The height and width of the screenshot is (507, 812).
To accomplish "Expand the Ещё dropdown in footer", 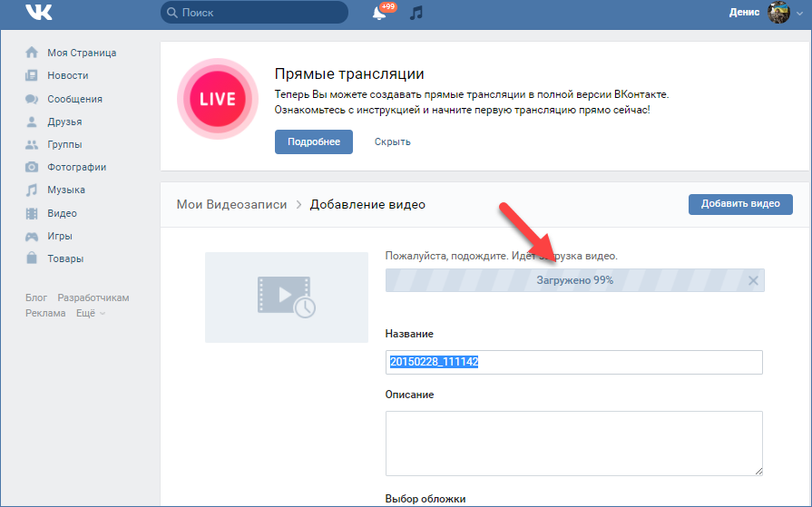I will [x=91, y=313].
